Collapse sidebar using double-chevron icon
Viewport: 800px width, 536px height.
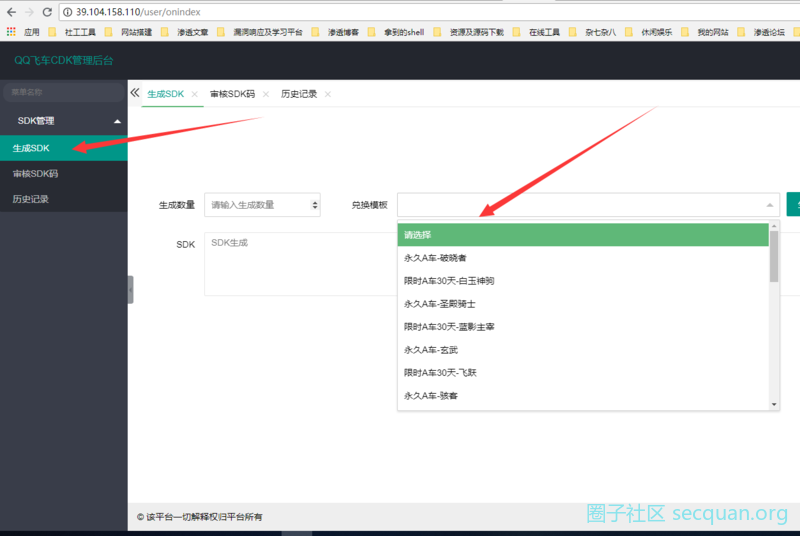135,93
